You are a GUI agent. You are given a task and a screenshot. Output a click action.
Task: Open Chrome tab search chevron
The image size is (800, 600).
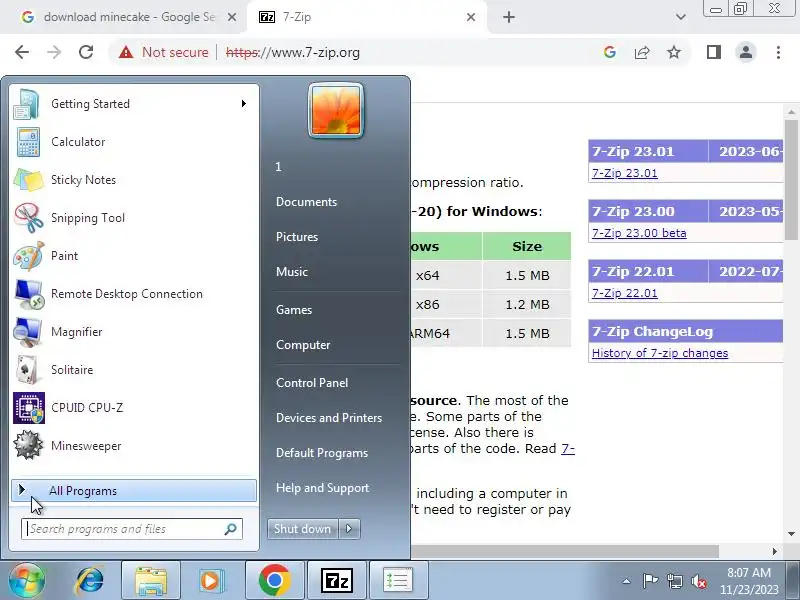[x=681, y=17]
